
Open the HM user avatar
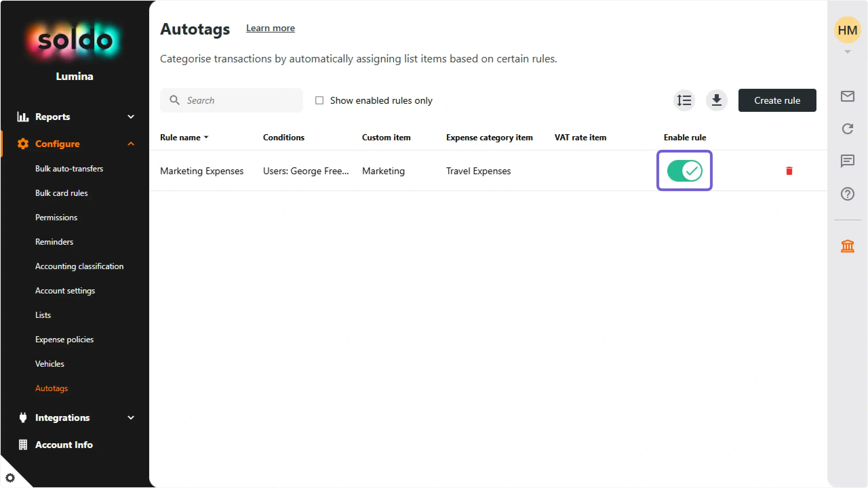pos(847,30)
